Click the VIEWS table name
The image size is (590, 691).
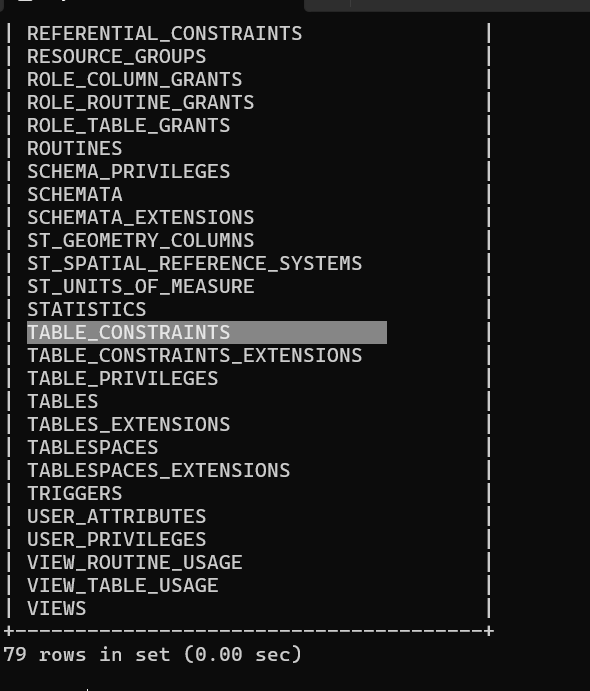coord(57,608)
